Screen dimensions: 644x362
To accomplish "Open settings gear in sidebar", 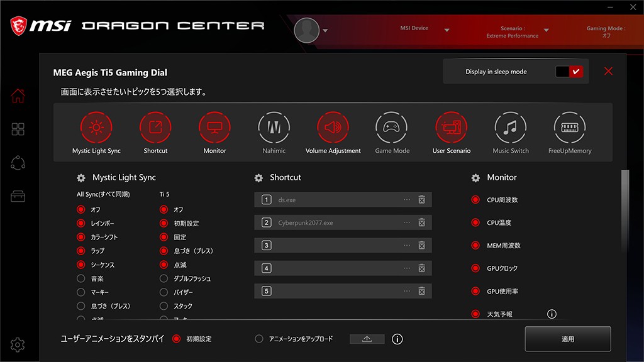I will (18, 345).
